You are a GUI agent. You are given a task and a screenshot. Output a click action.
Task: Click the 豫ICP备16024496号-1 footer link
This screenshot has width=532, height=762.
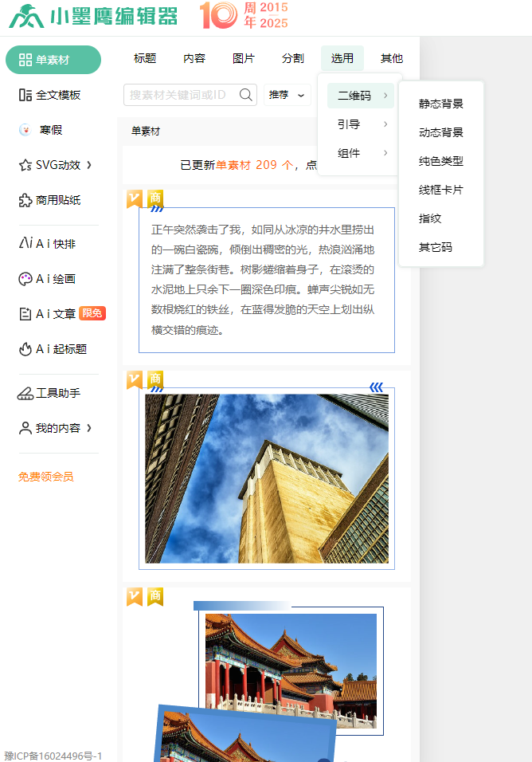coord(53,756)
